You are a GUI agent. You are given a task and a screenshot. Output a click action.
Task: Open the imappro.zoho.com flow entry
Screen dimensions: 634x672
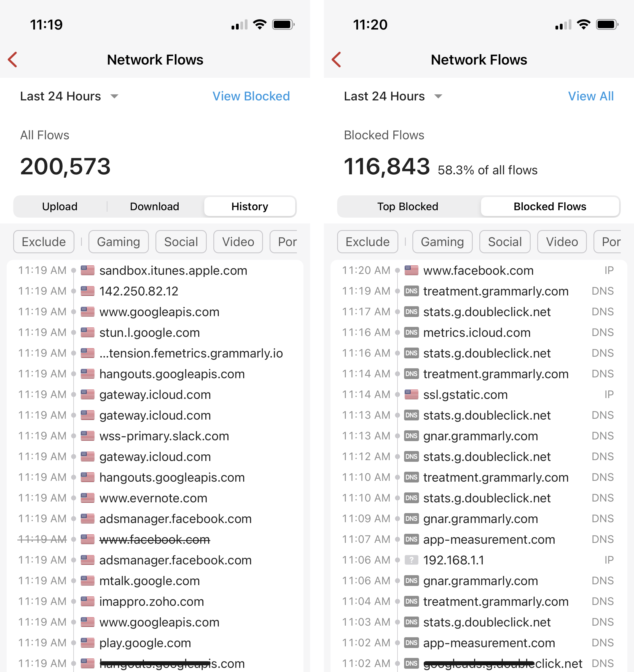(x=151, y=602)
